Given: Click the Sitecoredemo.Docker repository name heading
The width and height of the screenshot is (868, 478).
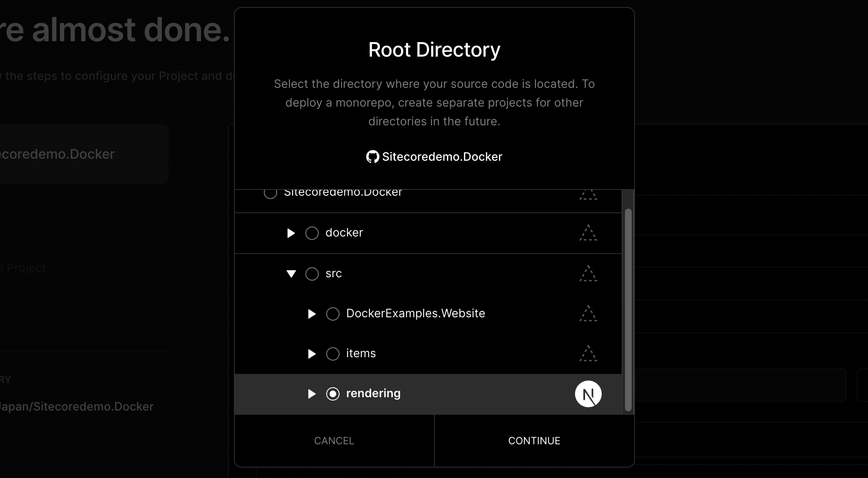Looking at the screenshot, I should tap(442, 157).
